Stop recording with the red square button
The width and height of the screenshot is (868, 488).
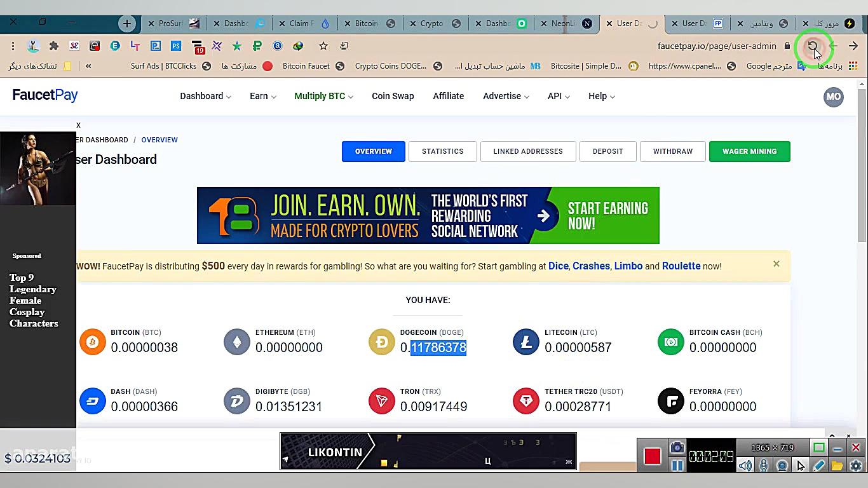(x=653, y=456)
